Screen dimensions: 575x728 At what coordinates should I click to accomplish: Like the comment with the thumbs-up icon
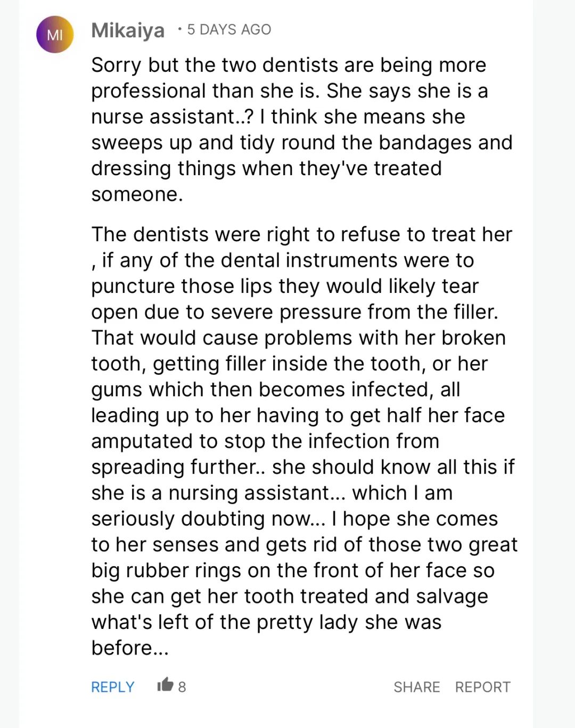tap(166, 684)
